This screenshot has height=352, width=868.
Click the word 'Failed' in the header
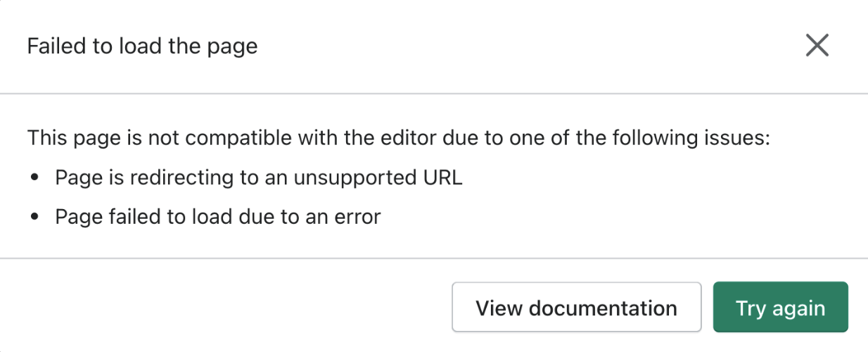[51, 46]
